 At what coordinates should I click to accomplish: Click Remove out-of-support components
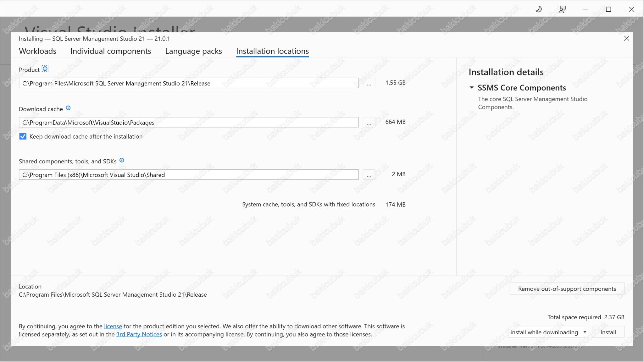(x=566, y=288)
